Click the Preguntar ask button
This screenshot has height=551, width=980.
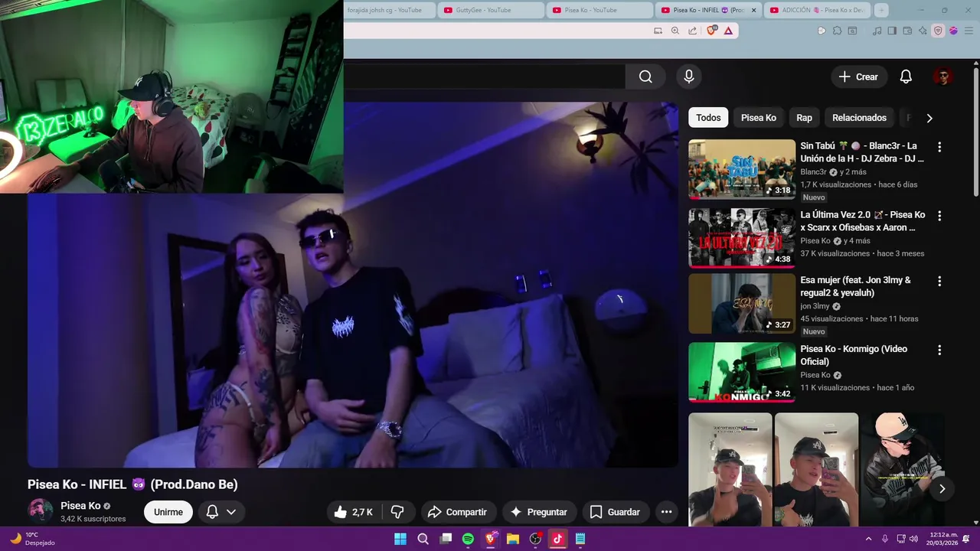pyautogui.click(x=539, y=512)
